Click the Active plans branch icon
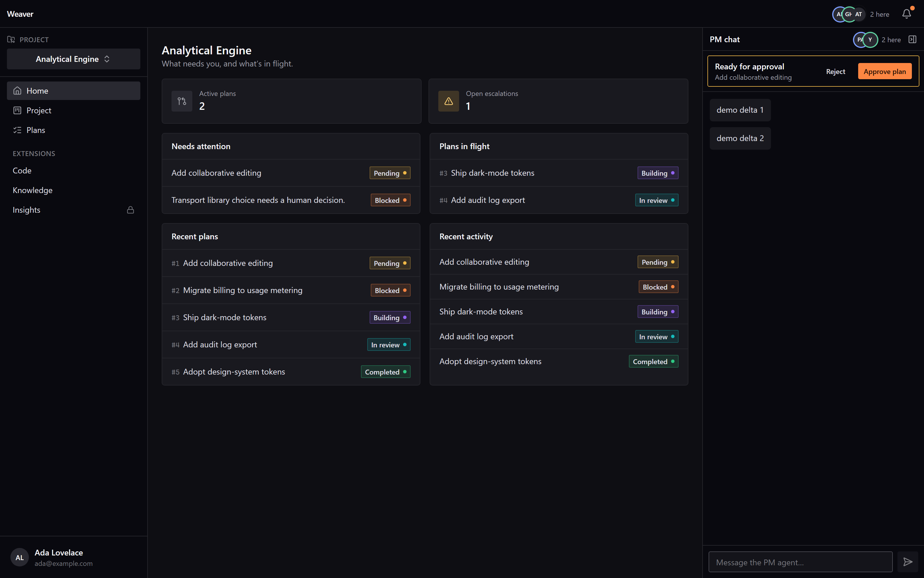This screenshot has height=578, width=924. pos(182,101)
